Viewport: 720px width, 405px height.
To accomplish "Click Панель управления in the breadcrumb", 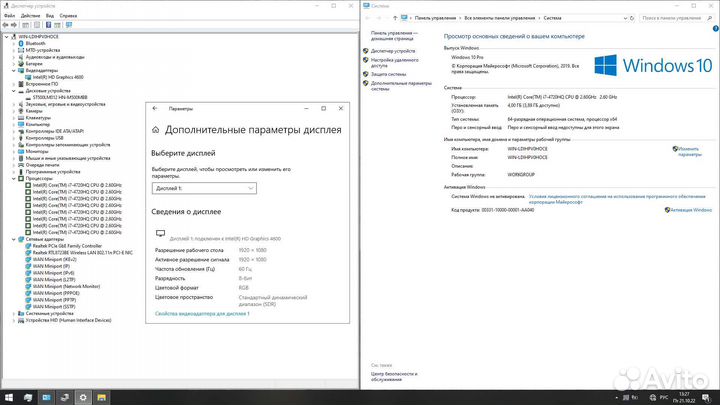I will pos(435,18).
